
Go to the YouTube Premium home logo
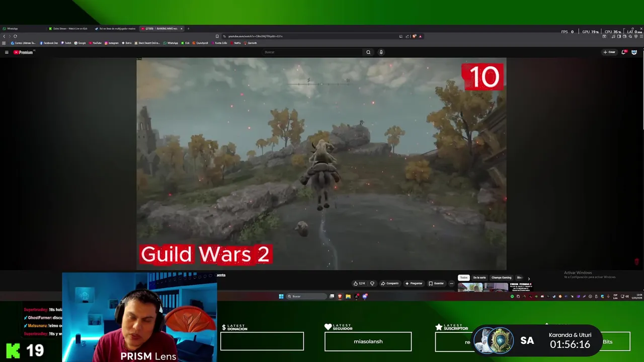[23, 52]
